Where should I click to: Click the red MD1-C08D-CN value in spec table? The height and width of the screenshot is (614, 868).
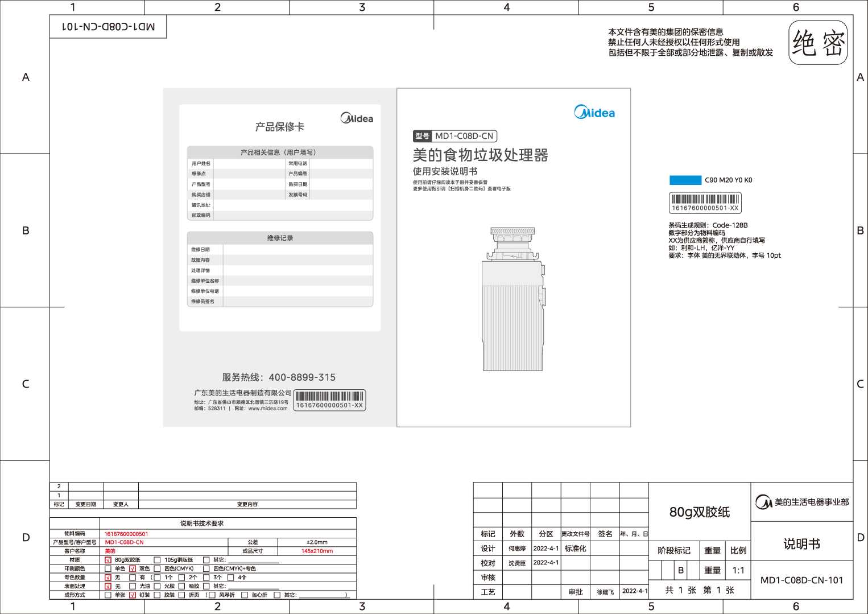(124, 542)
